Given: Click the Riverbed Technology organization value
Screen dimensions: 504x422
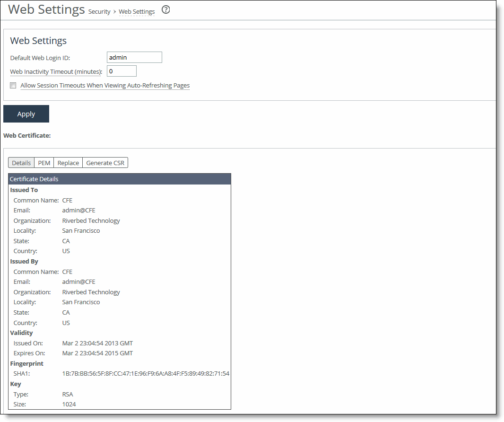Looking at the screenshot, I should pyautogui.click(x=91, y=220).
